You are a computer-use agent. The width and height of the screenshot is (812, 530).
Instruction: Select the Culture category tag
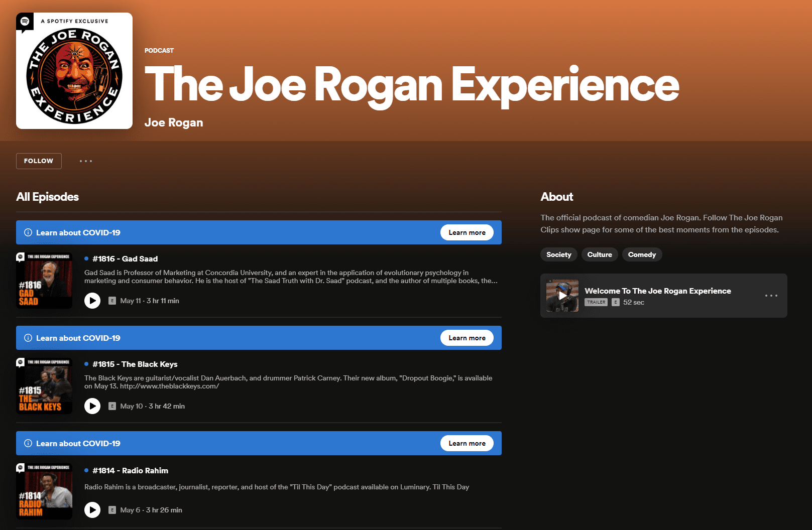pos(600,254)
